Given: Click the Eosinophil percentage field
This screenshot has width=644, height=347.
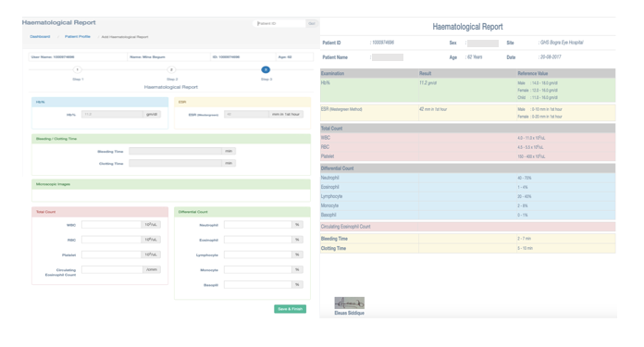Looking at the screenshot, I should click(258, 240).
